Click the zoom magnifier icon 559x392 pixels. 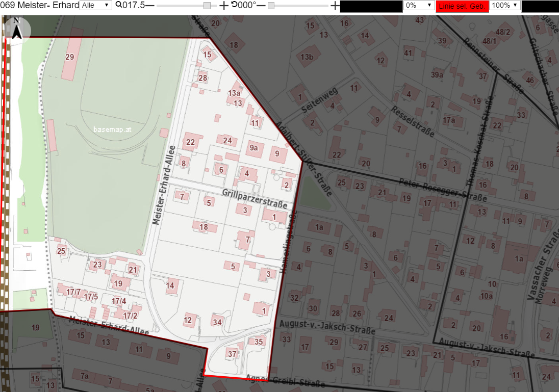tap(119, 5)
